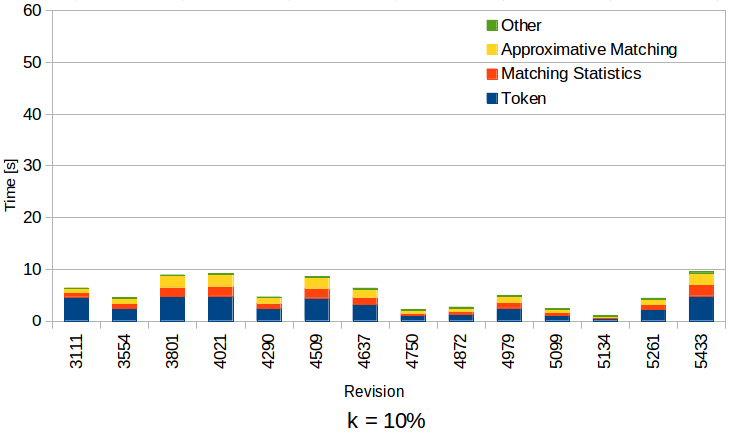Click the 4509 revision axis label
730x434 pixels.
pos(318,355)
